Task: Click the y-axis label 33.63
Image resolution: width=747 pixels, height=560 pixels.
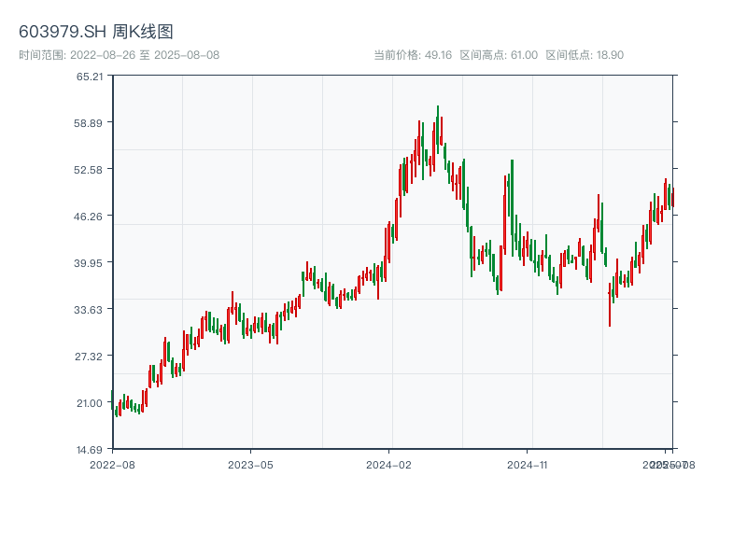Action: [x=88, y=310]
